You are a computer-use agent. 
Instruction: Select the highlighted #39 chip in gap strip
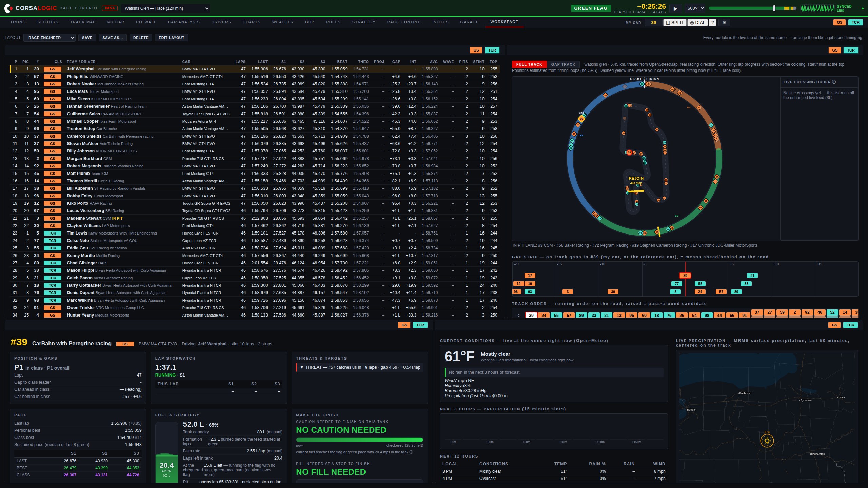pos(685,276)
